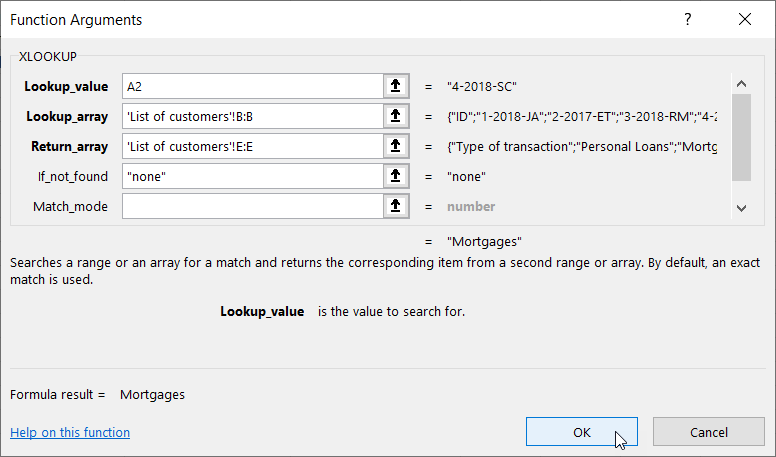Screen dimensions: 776x457
Task: Open the "Help on this function" link
Action: click(x=70, y=432)
